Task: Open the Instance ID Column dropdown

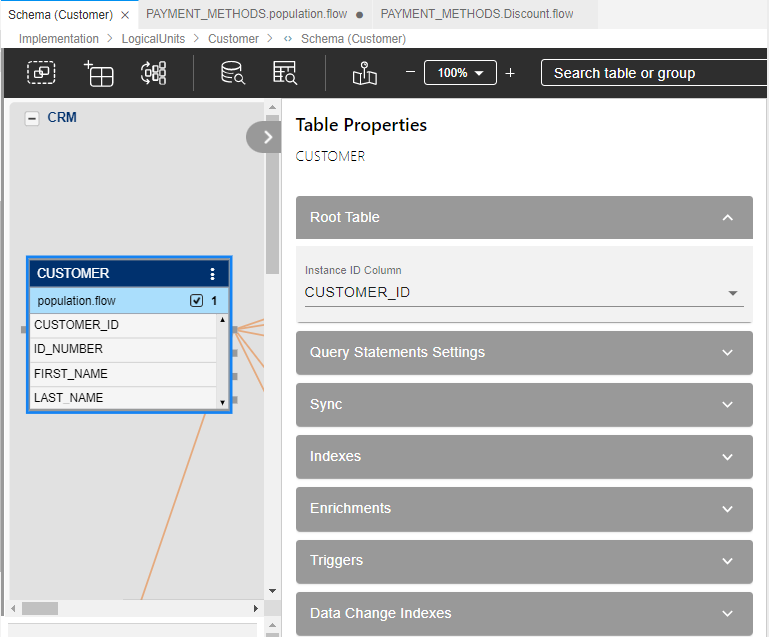Action: pos(733,293)
